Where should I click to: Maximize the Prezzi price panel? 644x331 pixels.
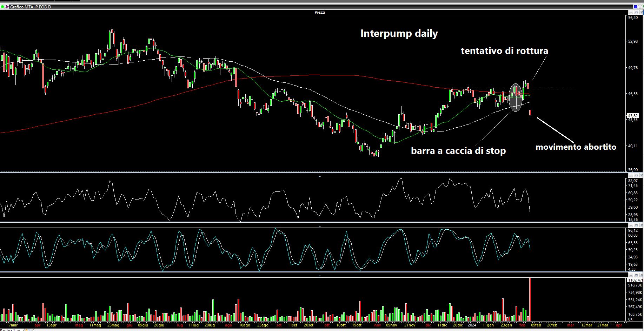click(x=636, y=12)
